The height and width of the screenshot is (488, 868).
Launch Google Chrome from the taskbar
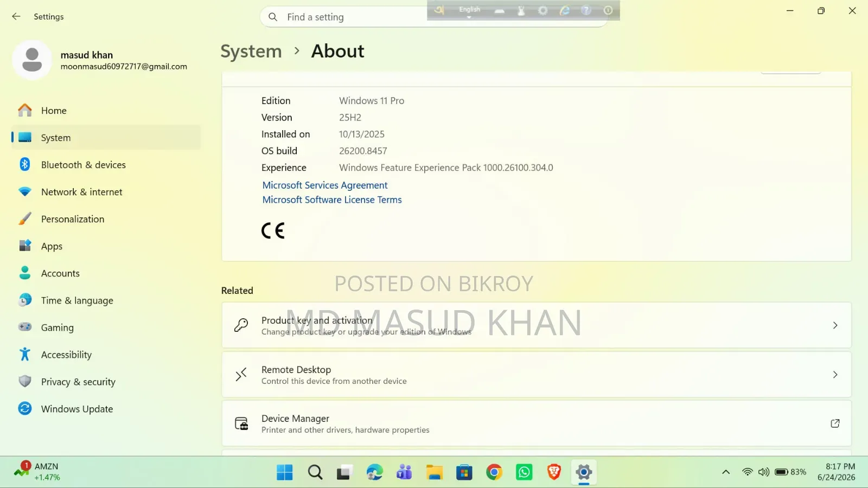[494, 473]
